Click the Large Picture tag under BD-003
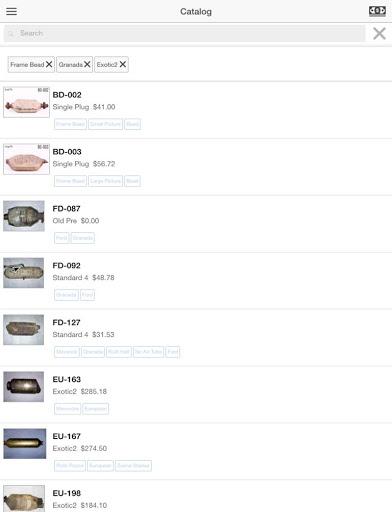The height and width of the screenshot is (512, 392). coord(105,181)
